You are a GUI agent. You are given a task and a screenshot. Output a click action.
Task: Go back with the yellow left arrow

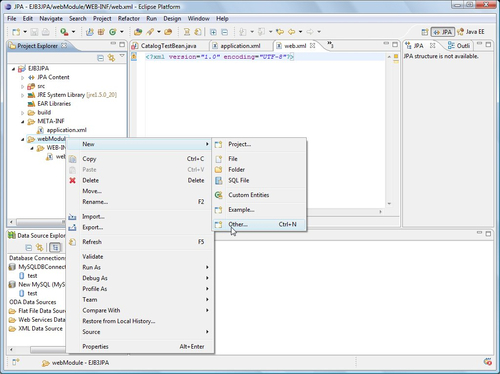(x=291, y=32)
